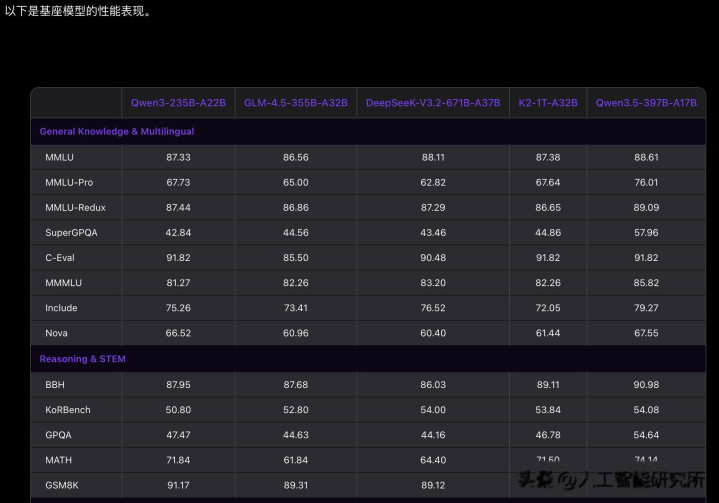Select the Qwen3.5-397B-A17B column header
Viewport: 719px width, 503px height.
(x=646, y=103)
